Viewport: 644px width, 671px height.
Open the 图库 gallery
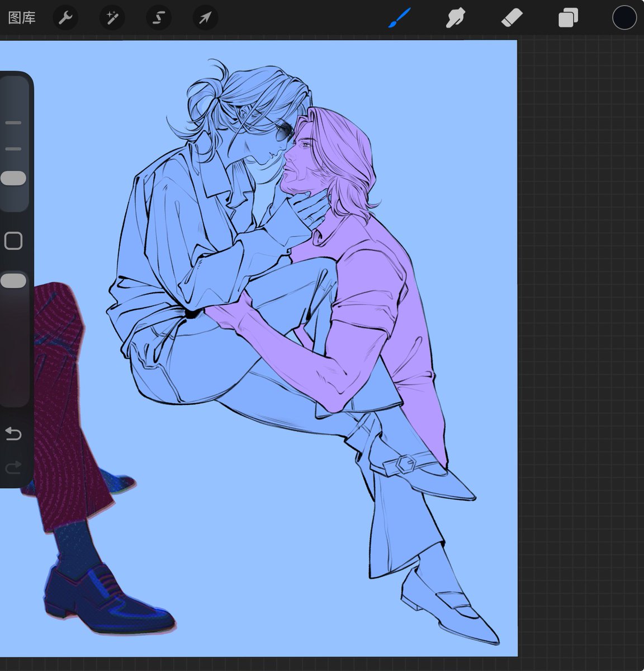point(22,18)
